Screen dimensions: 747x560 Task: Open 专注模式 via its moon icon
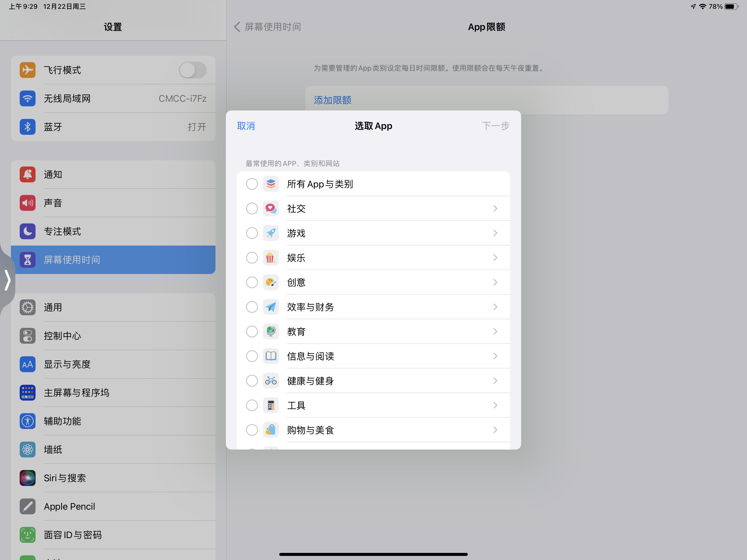[27, 231]
